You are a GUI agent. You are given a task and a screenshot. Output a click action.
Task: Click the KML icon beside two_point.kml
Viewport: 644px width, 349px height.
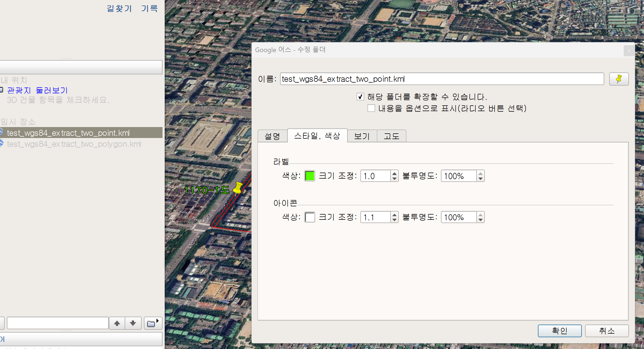click(1, 133)
